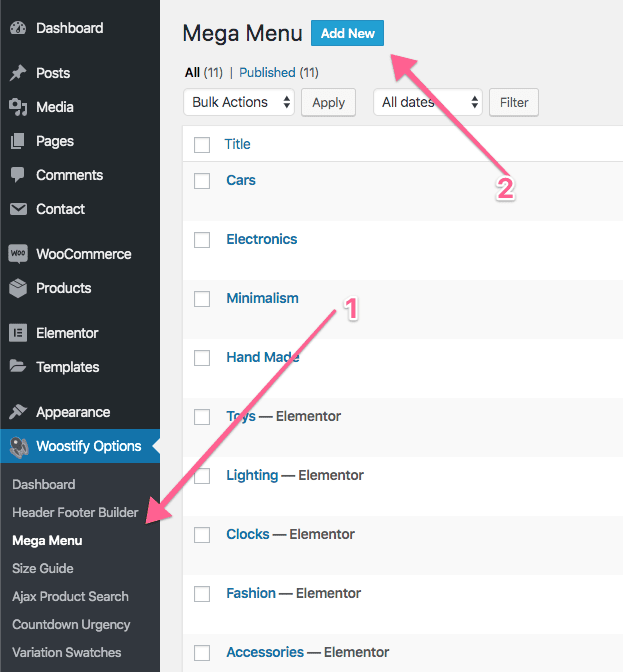The width and height of the screenshot is (623, 672).
Task: Click the Appearance paintbrush icon
Action: 18,412
